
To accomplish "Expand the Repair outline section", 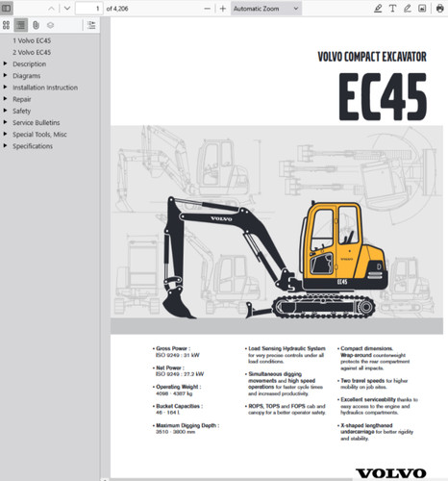I will coord(5,99).
